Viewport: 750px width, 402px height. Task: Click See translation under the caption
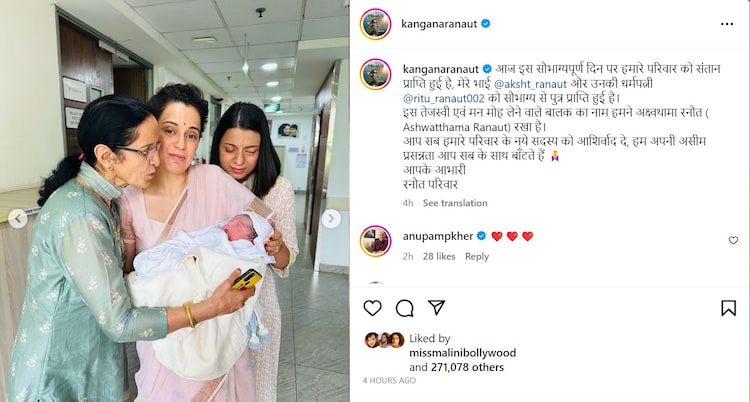click(455, 203)
